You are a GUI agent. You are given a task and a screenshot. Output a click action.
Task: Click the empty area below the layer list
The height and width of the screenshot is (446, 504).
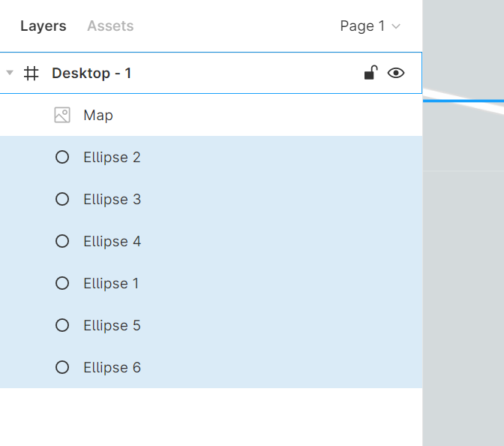coord(210,417)
